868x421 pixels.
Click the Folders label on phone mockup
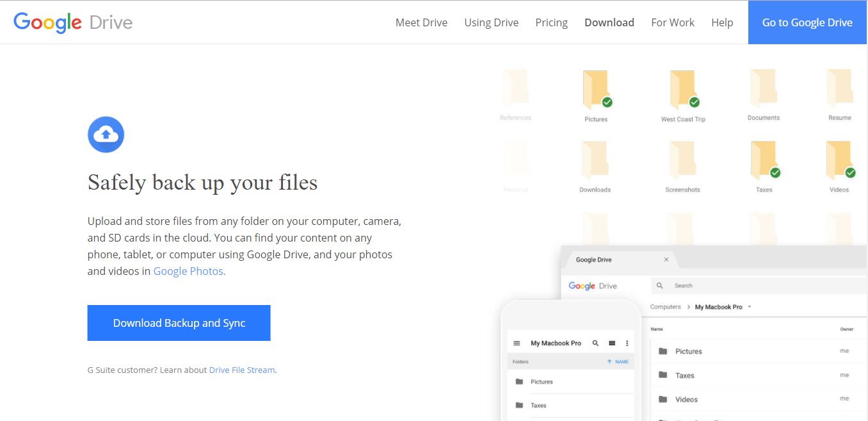(520, 361)
